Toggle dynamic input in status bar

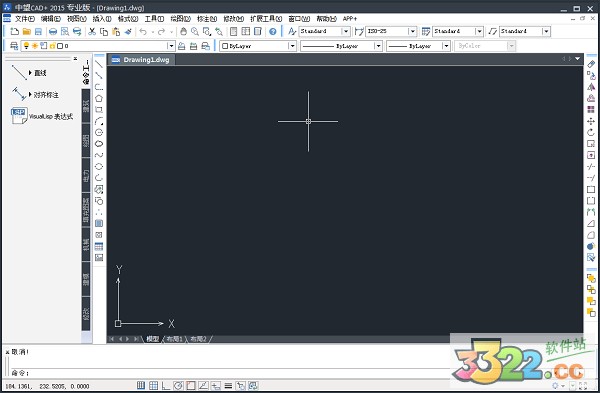pyautogui.click(x=215, y=385)
